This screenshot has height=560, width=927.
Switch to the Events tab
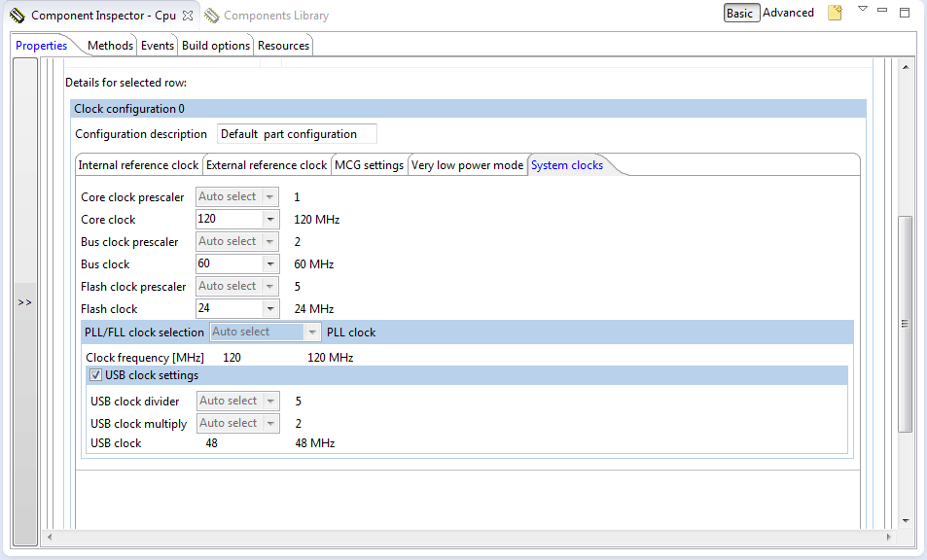(158, 46)
